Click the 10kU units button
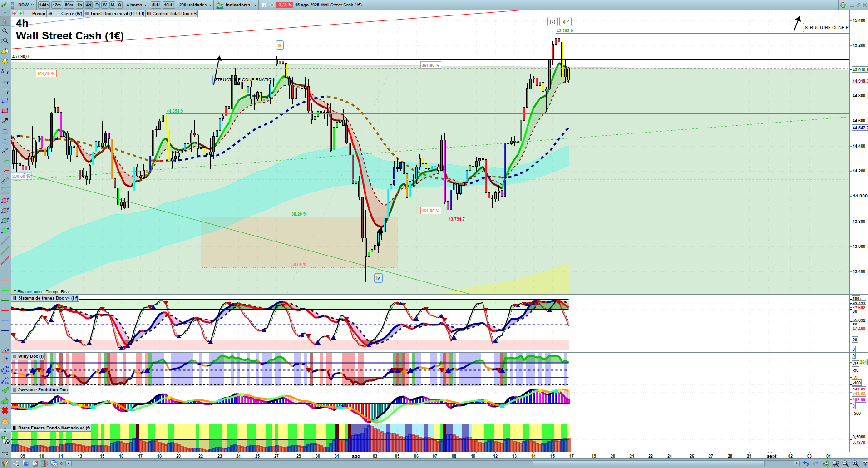The image size is (868, 468). 168,5
